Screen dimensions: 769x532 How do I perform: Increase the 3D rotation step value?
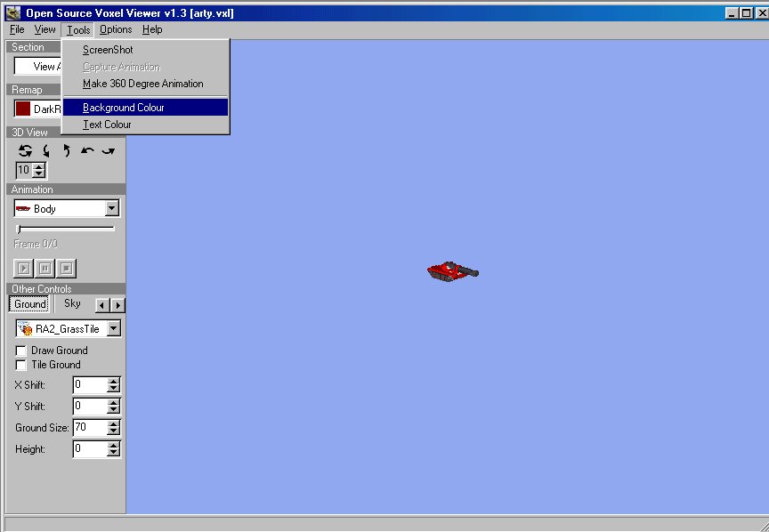tap(39, 166)
